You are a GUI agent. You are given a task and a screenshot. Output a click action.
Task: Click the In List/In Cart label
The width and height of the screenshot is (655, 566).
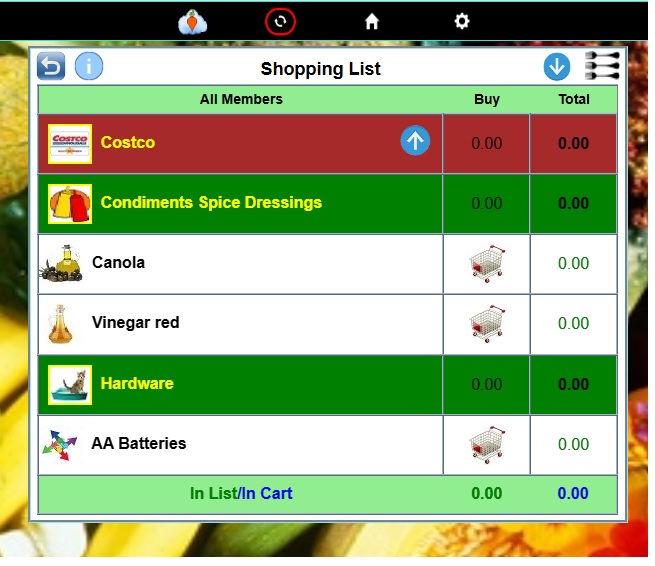[x=241, y=493]
